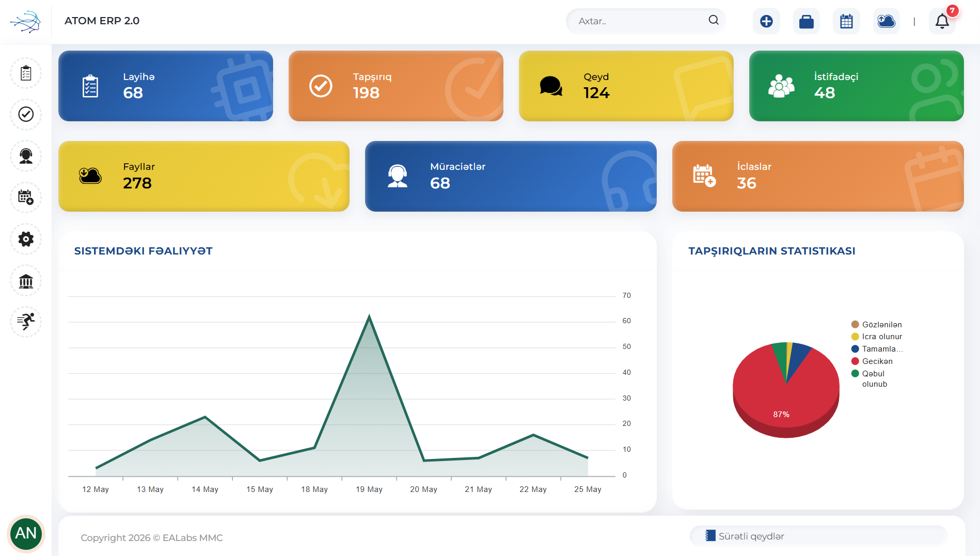Image resolution: width=980 pixels, height=556 pixels.
Task: Toggle Gözlənilən legend entry
Action: pyautogui.click(x=877, y=324)
